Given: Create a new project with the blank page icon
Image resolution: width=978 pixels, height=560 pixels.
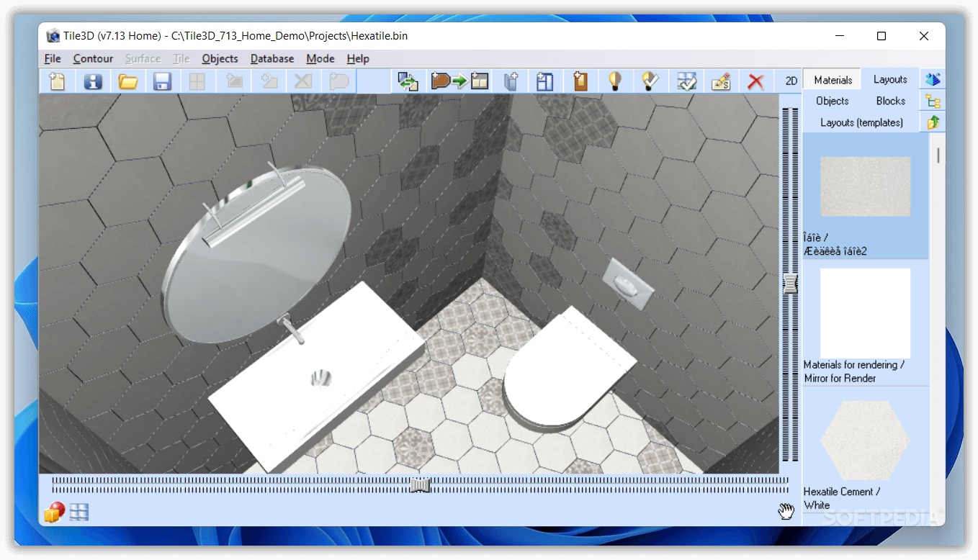Looking at the screenshot, I should click(58, 81).
